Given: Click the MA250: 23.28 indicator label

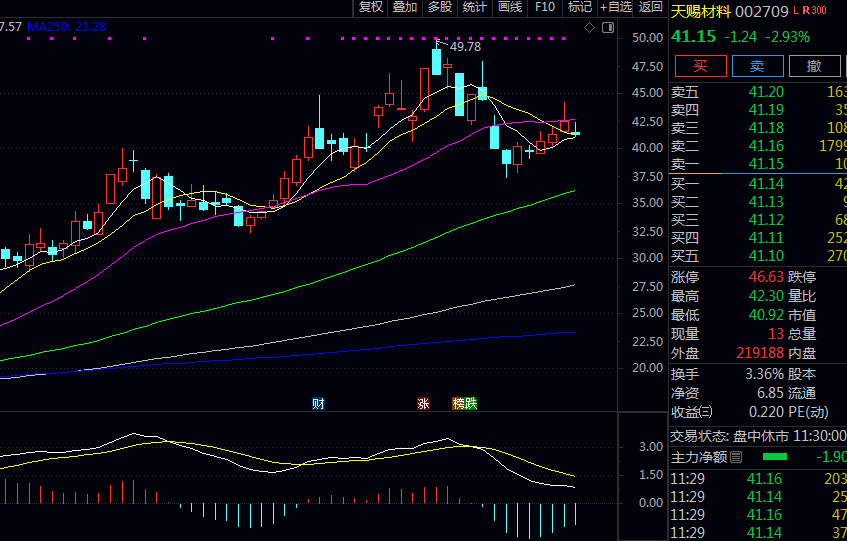Looking at the screenshot, I should pyautogui.click(x=66, y=26).
